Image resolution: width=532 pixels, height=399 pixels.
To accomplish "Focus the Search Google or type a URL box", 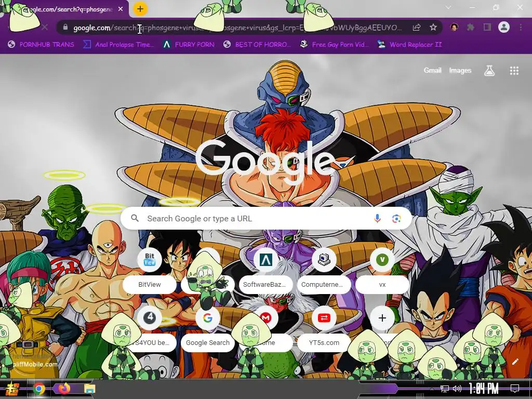I will (266, 219).
